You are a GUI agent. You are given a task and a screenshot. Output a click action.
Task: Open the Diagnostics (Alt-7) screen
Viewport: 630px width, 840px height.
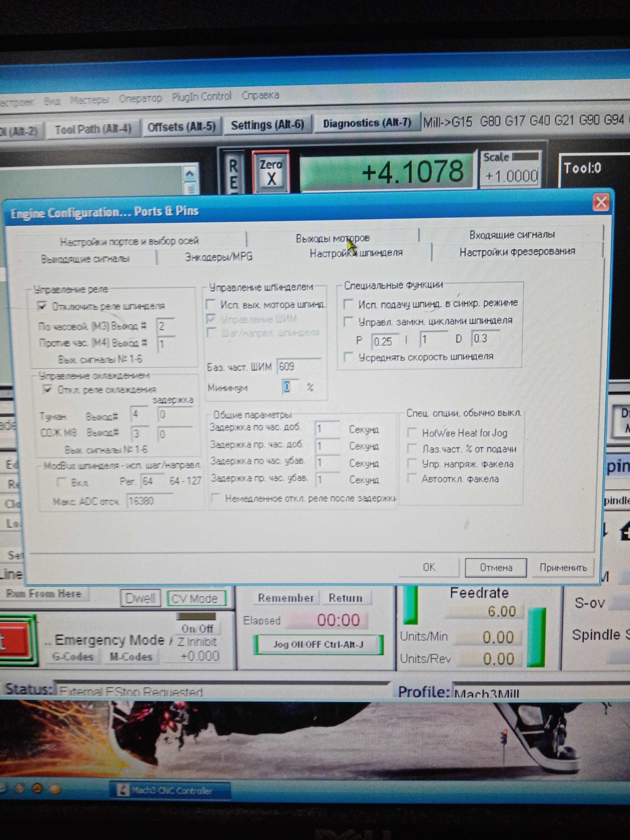pyautogui.click(x=367, y=123)
